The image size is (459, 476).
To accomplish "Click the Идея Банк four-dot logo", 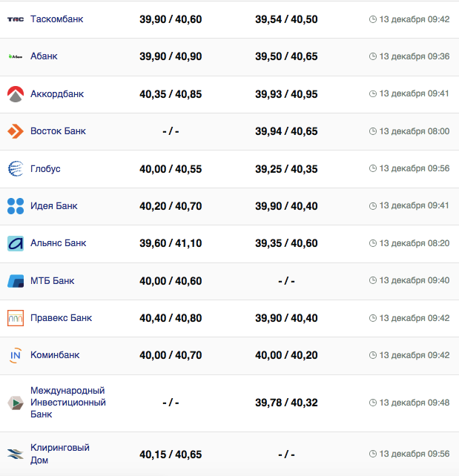I will (x=16, y=206).
